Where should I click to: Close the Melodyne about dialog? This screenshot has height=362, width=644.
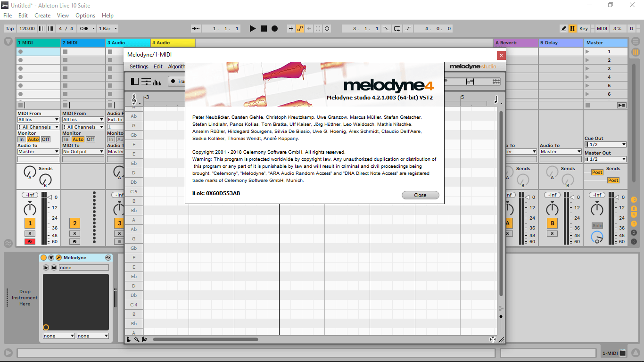coord(420,195)
